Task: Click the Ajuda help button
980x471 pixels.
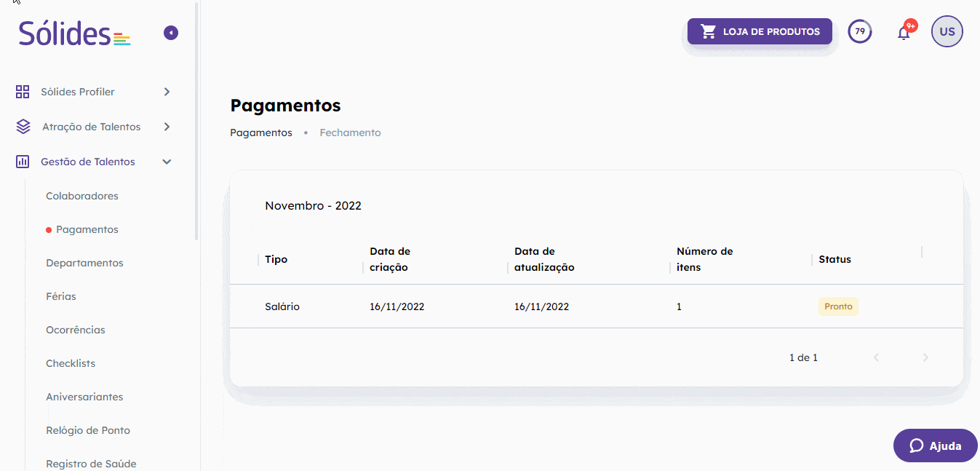Action: point(935,446)
